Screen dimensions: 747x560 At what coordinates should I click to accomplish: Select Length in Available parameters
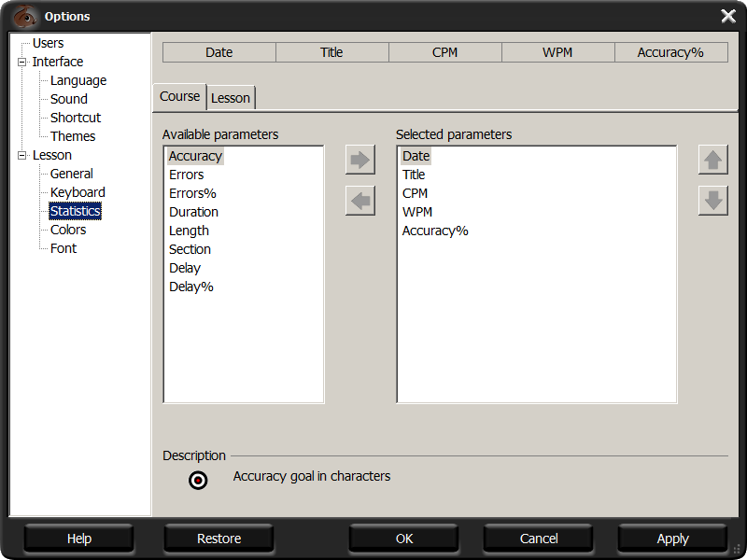click(190, 231)
